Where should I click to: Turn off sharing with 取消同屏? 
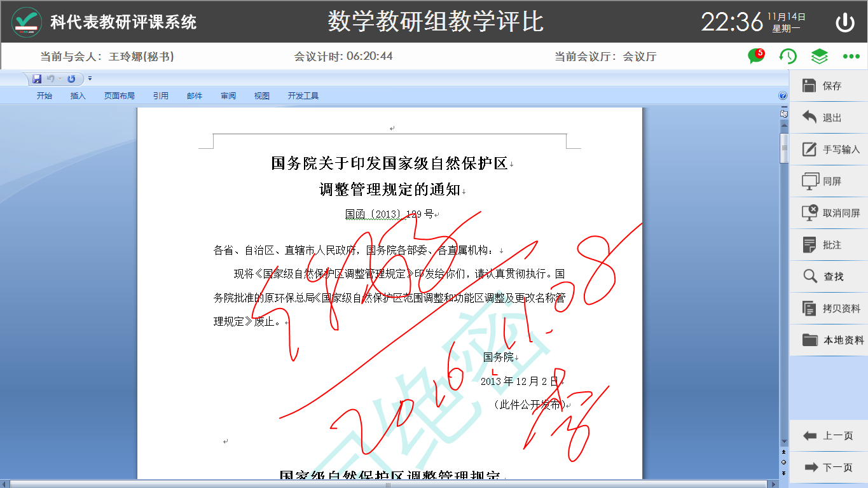pos(829,213)
